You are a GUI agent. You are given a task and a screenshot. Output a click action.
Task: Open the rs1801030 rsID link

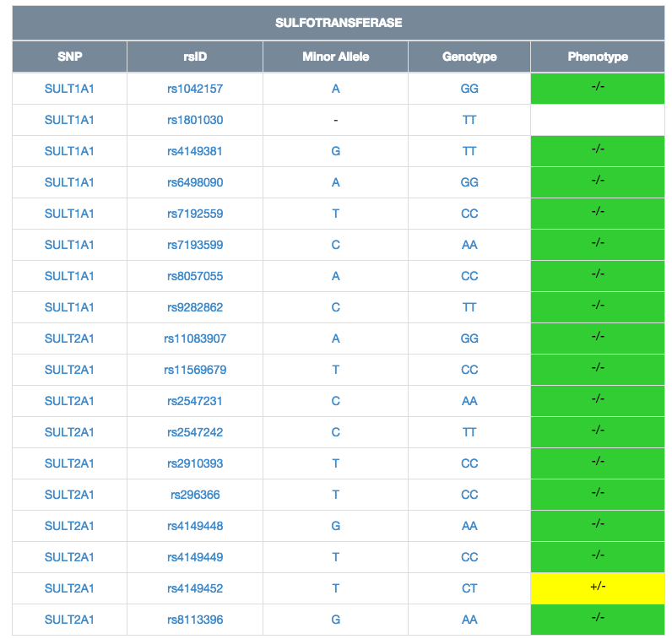[x=195, y=120]
